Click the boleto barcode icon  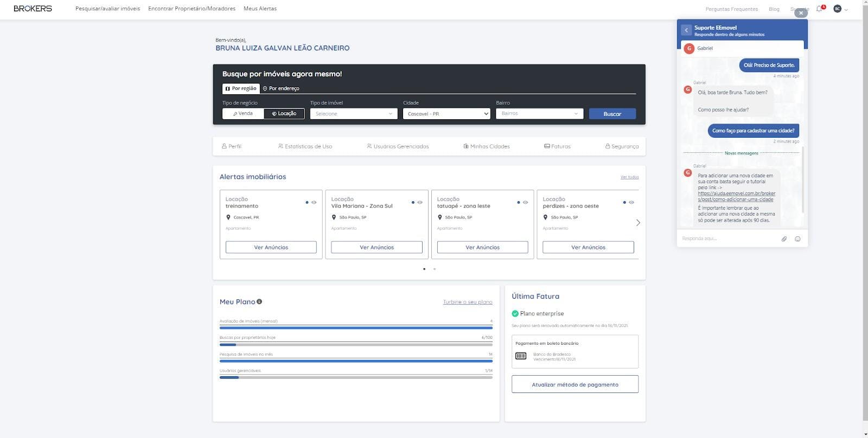521,356
